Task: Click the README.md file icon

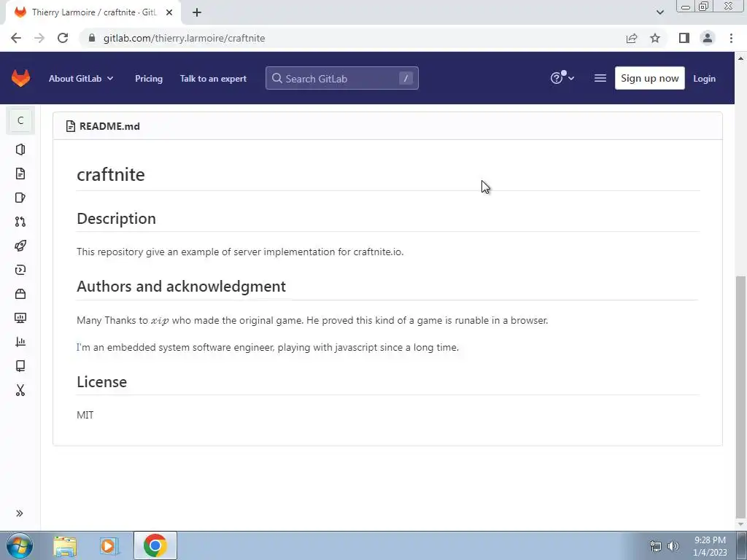Action: point(71,126)
